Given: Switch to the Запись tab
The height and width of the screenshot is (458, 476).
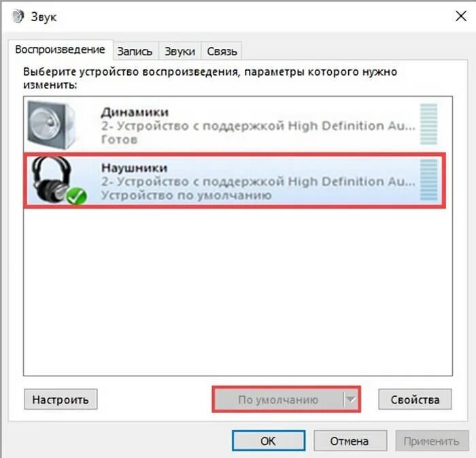Looking at the screenshot, I should tap(135, 51).
